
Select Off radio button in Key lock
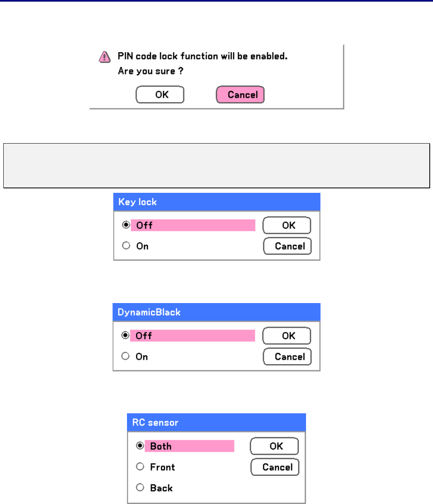point(126,225)
